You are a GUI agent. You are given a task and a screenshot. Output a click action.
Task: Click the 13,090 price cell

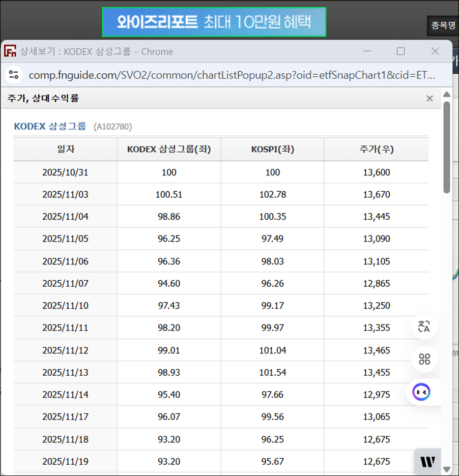377,239
